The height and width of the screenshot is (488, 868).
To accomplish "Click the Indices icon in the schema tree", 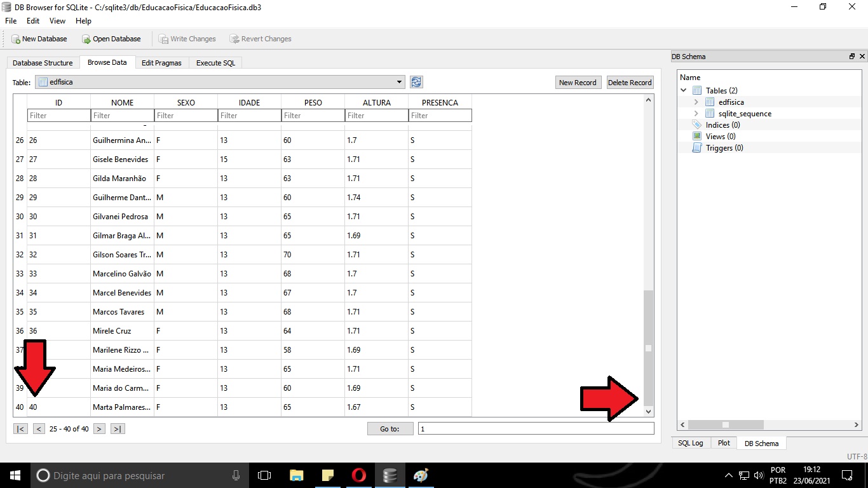I will (x=697, y=125).
